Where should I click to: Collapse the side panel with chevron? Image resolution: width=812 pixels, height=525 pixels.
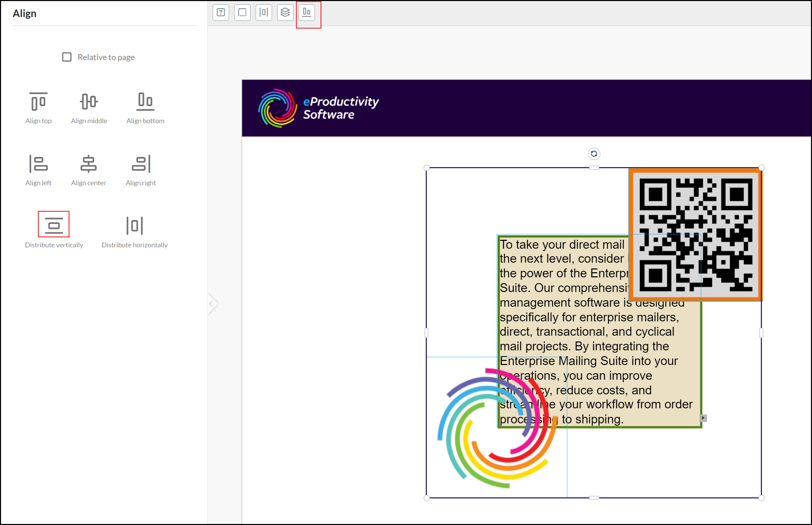pos(211,303)
